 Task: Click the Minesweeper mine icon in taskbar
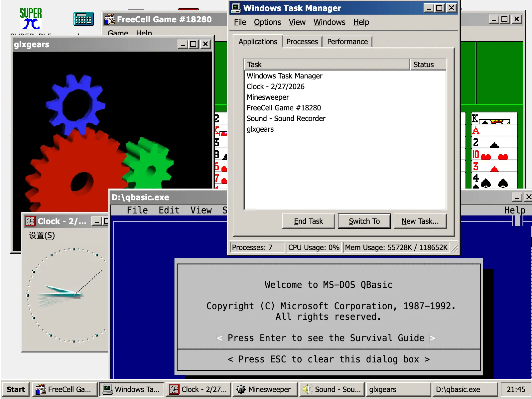pos(241,389)
